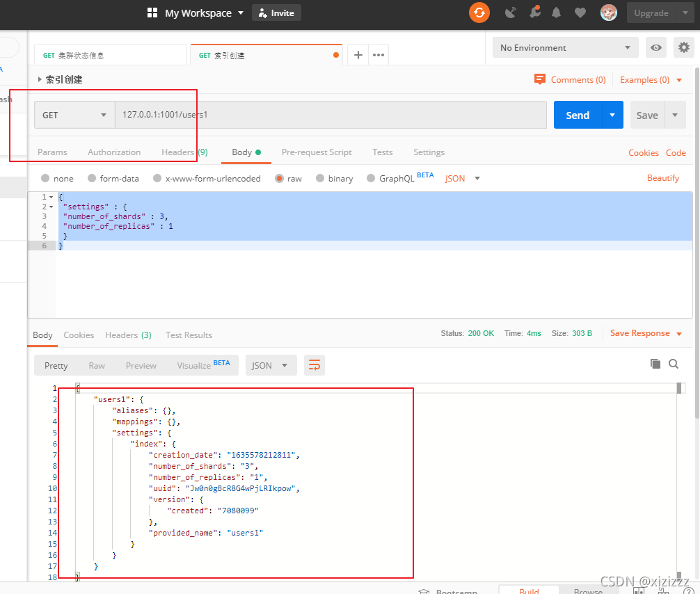The image size is (700, 594).
Task: Switch response view to Raw
Action: pos(97,365)
